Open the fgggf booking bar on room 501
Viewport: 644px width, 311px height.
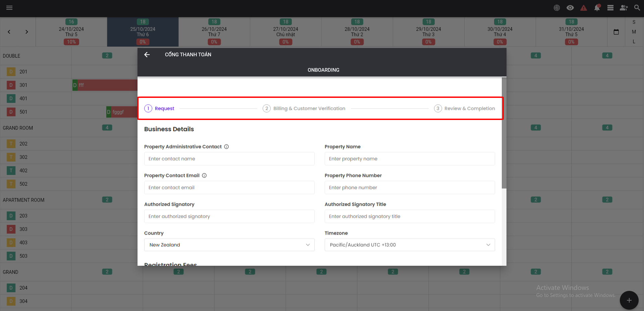(x=122, y=112)
